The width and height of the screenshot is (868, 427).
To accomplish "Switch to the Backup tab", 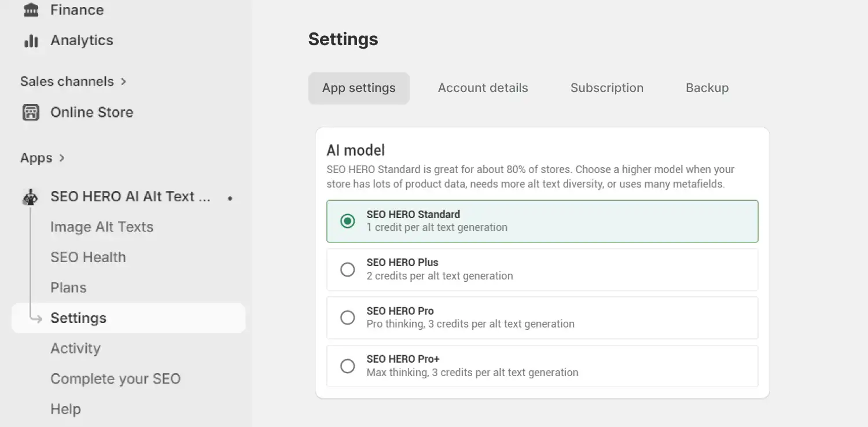I will coord(707,88).
